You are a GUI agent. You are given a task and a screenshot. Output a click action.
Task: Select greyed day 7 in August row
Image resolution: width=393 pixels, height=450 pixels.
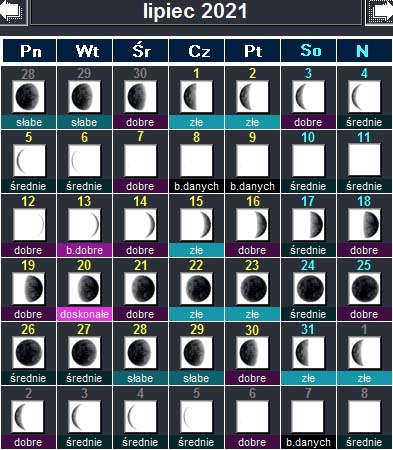(x=308, y=393)
